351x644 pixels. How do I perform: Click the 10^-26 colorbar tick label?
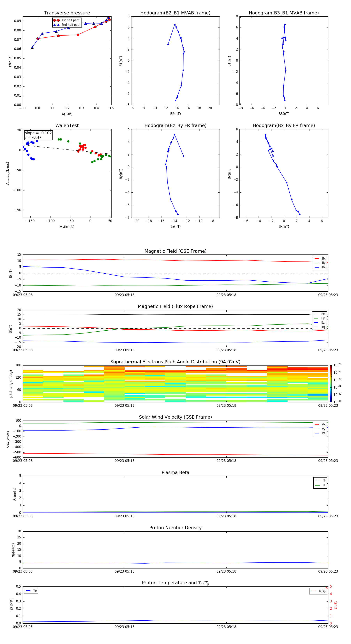[337, 365]
